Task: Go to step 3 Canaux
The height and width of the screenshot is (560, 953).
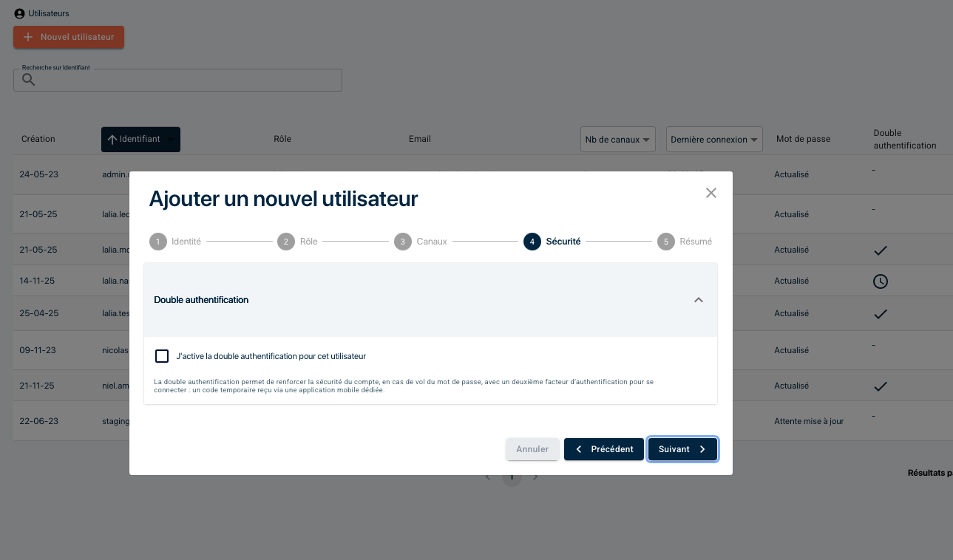Action: [421, 242]
